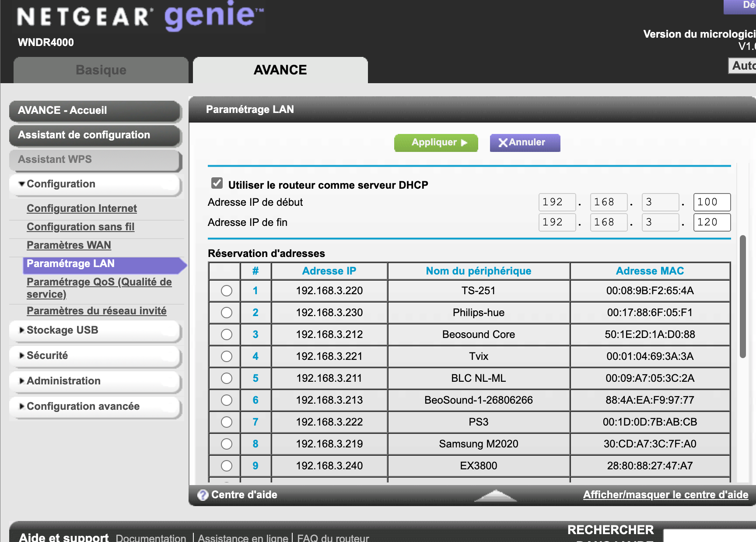The width and height of the screenshot is (756, 542).
Task: Open AVANCE - Accueil menu item
Action: click(x=95, y=111)
